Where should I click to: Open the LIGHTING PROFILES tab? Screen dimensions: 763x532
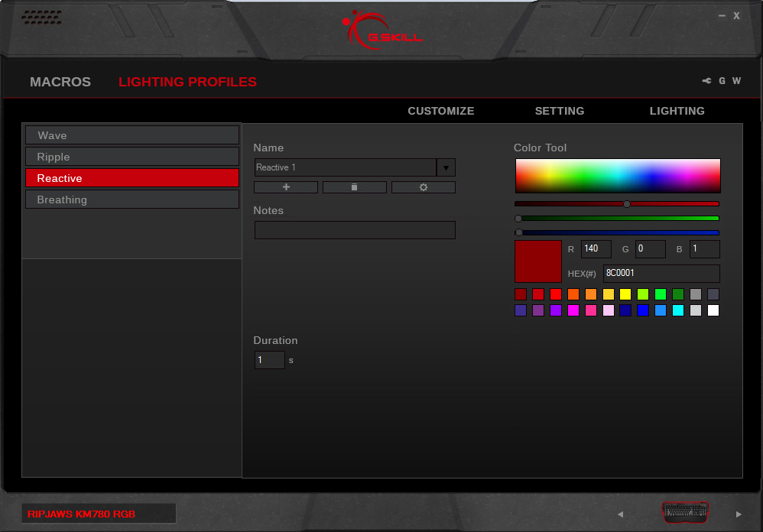pos(187,82)
